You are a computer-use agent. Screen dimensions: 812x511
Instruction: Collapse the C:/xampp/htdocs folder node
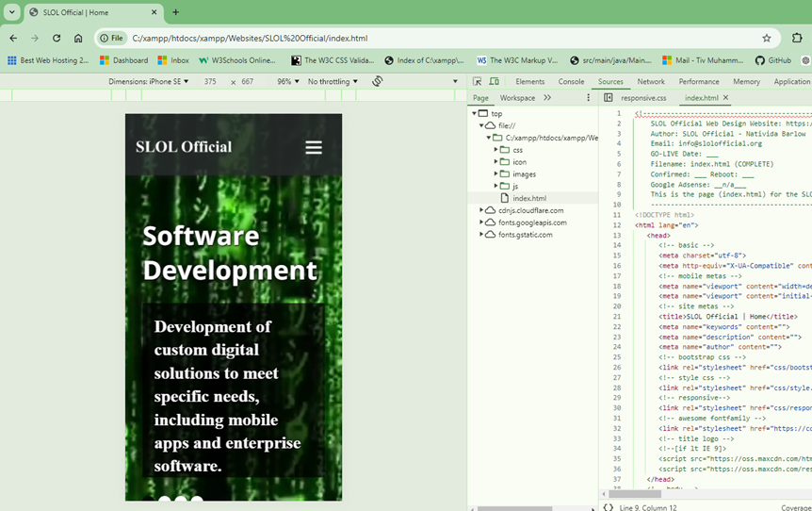[488, 138]
